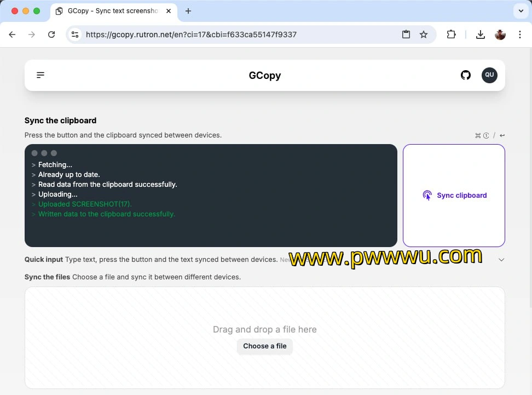
Task: Open the GCopy hamburger menu
Action: point(41,75)
